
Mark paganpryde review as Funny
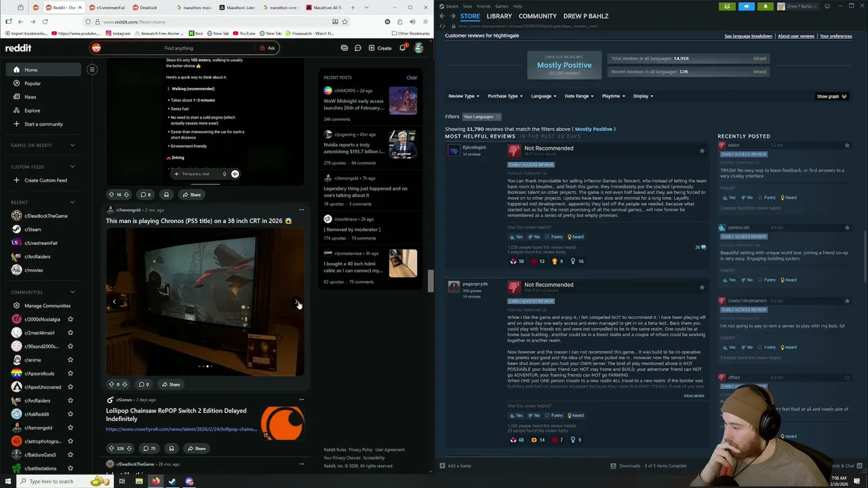click(554, 415)
